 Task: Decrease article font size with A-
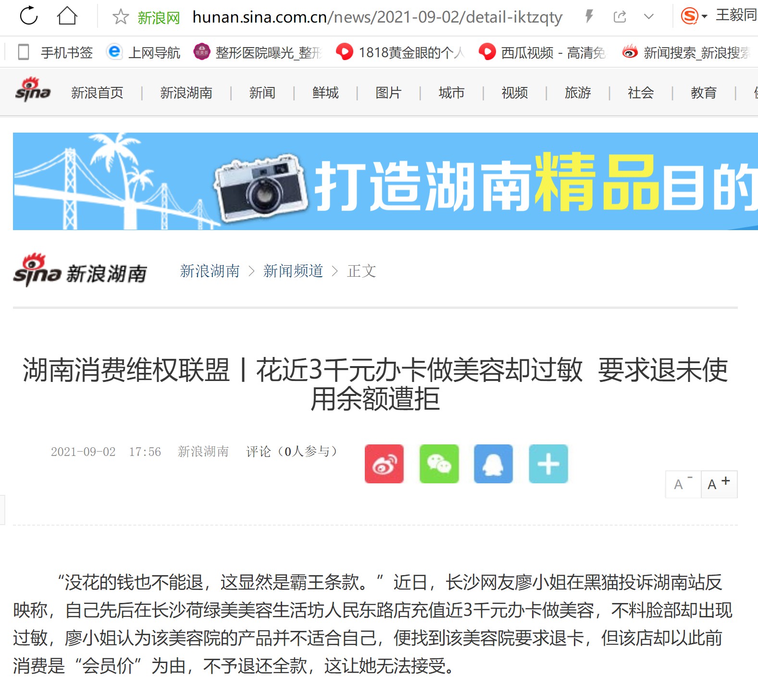(683, 484)
